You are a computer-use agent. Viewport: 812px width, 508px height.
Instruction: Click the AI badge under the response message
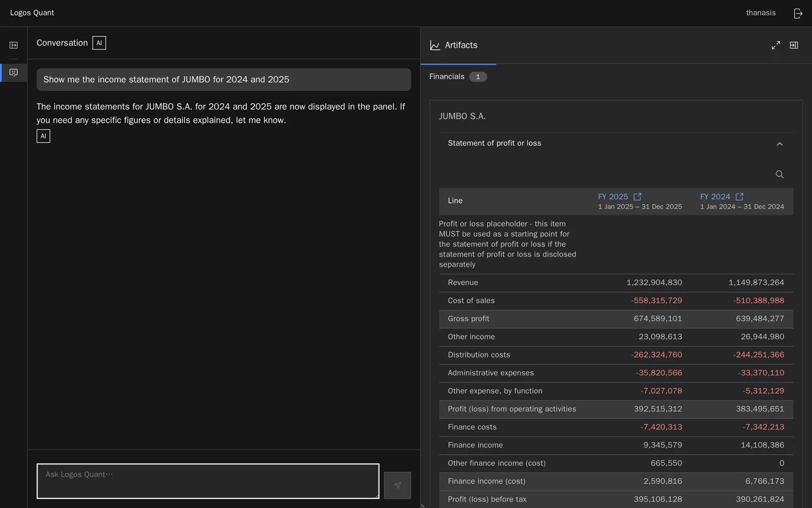(x=43, y=136)
